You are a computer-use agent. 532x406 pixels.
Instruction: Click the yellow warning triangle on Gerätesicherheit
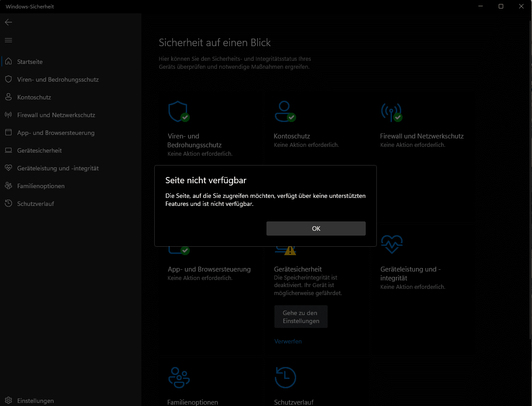click(290, 250)
